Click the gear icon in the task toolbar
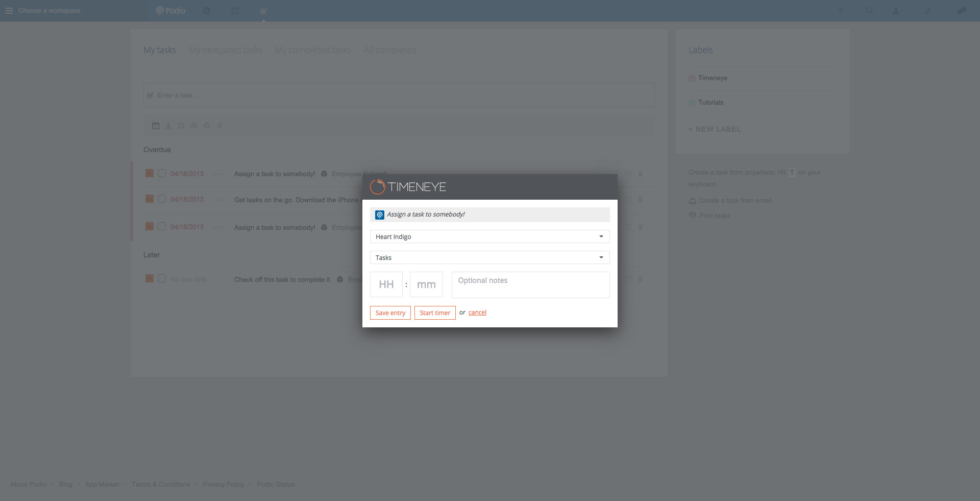 point(207,126)
